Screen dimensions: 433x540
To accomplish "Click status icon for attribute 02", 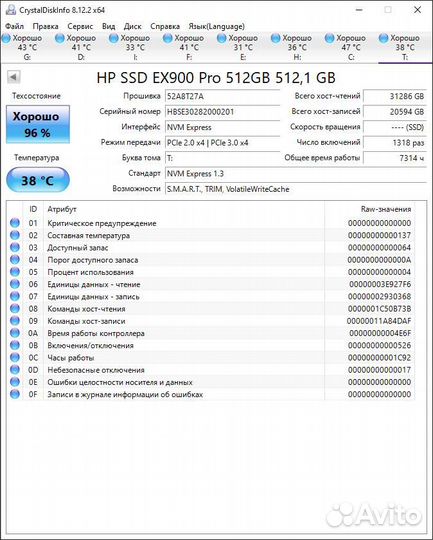I will [x=15, y=235].
